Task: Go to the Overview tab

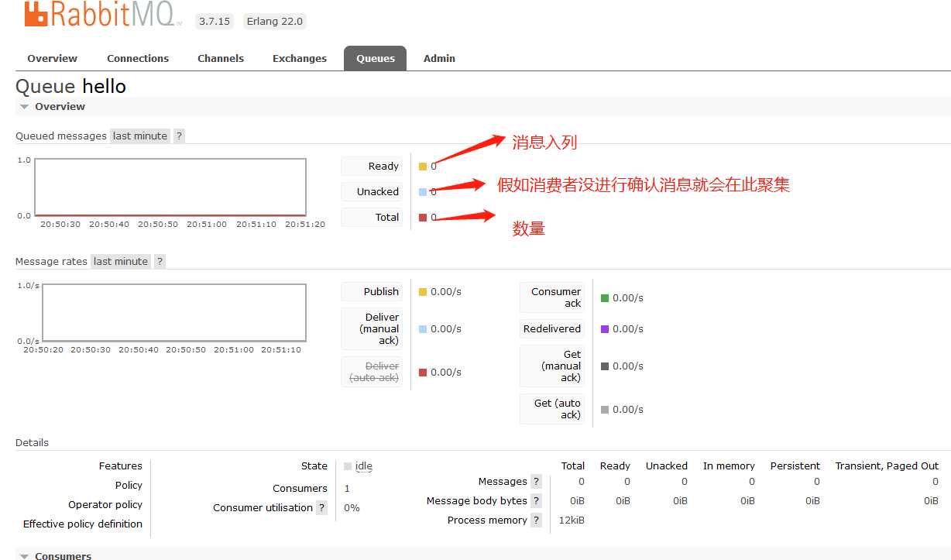Action: coord(52,58)
